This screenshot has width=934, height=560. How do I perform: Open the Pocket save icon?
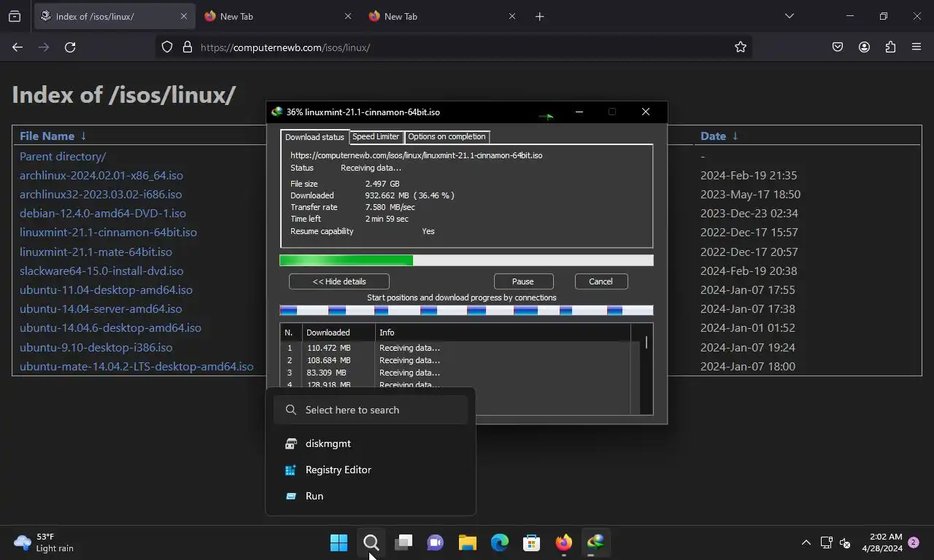[838, 47]
